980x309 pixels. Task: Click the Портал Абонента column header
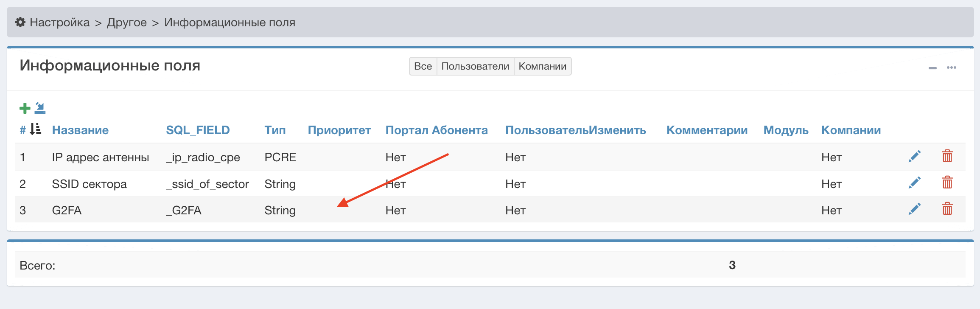(436, 130)
